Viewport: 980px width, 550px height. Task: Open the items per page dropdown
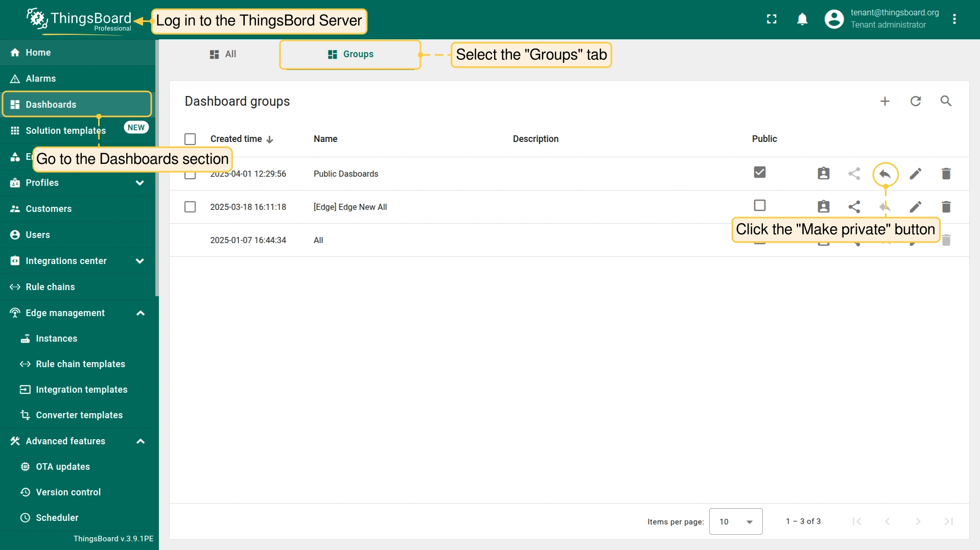coord(735,521)
